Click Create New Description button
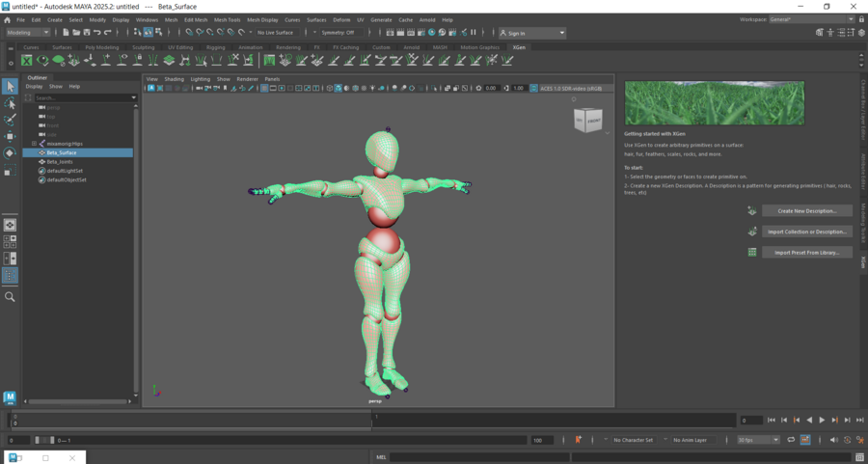 coord(806,210)
